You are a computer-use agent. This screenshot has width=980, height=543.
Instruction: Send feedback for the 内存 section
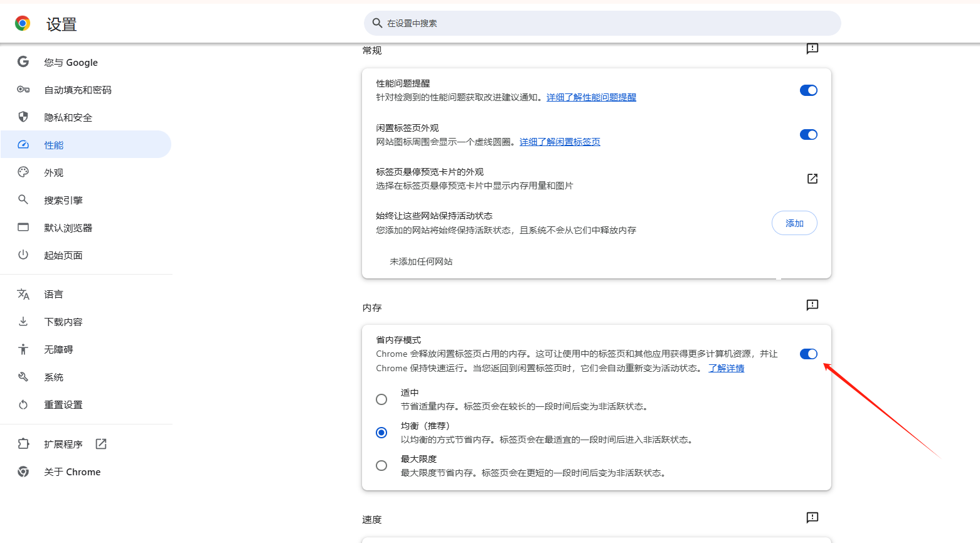point(812,305)
